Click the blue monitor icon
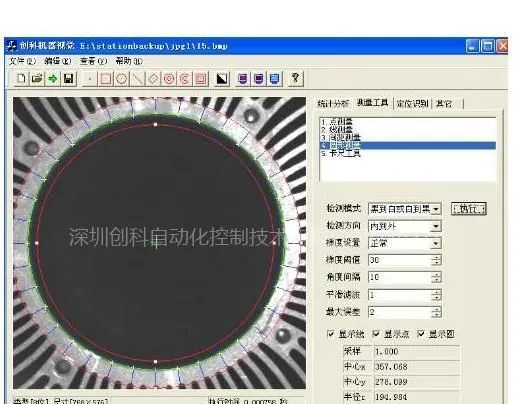Image resolution: width=515 pixels, height=404 pixels. pyautogui.click(x=274, y=79)
